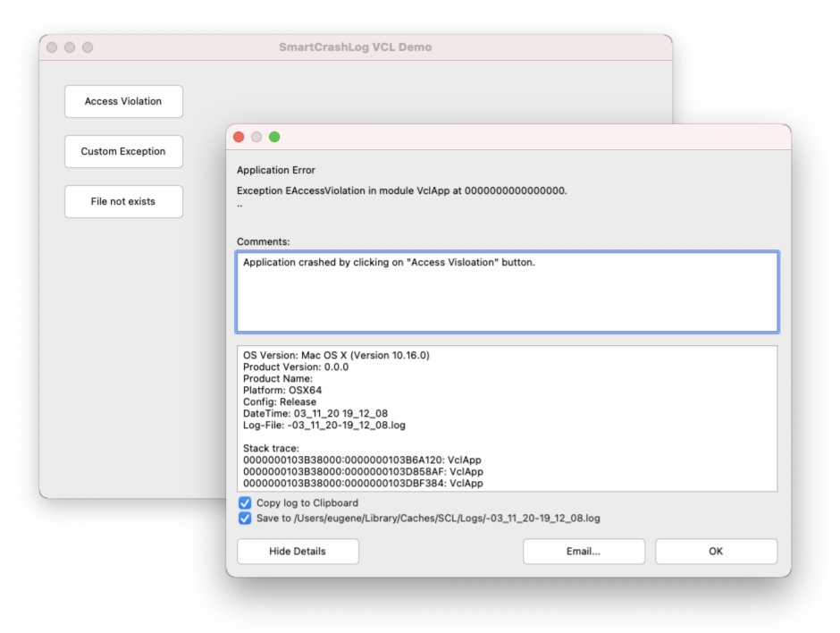Screen dimensions: 840x633
Task: Click the Access Violation button
Action: point(123,101)
